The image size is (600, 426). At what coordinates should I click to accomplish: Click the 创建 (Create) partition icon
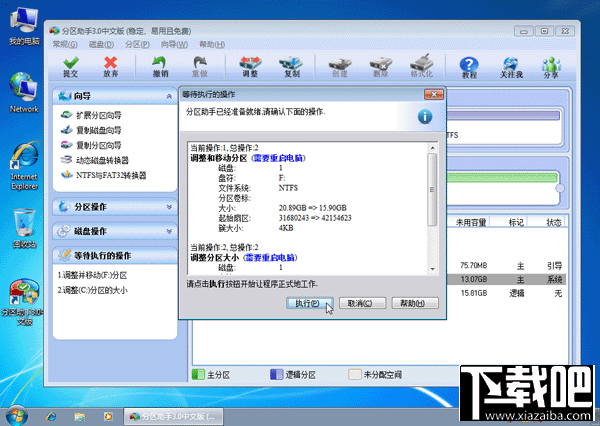tap(340, 67)
